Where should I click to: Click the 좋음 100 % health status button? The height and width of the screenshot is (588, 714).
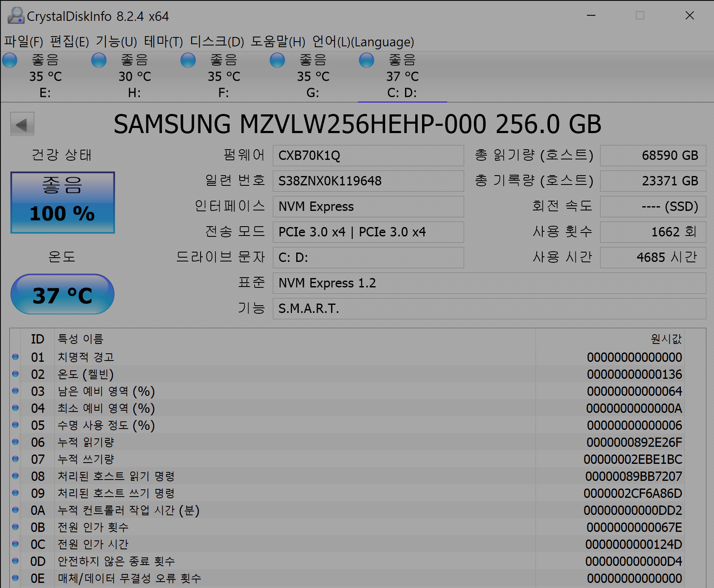pos(62,203)
